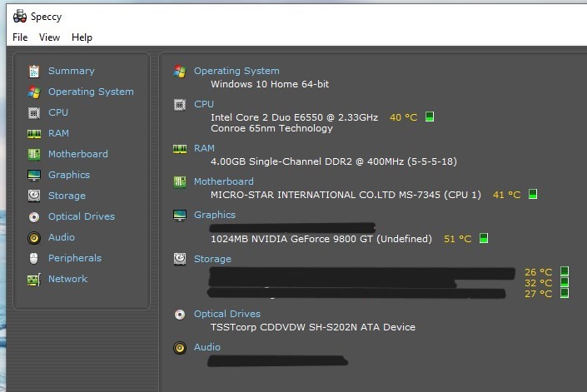The image size is (587, 392).
Task: Click the CPU 40 °C temperature value
Action: tap(404, 117)
